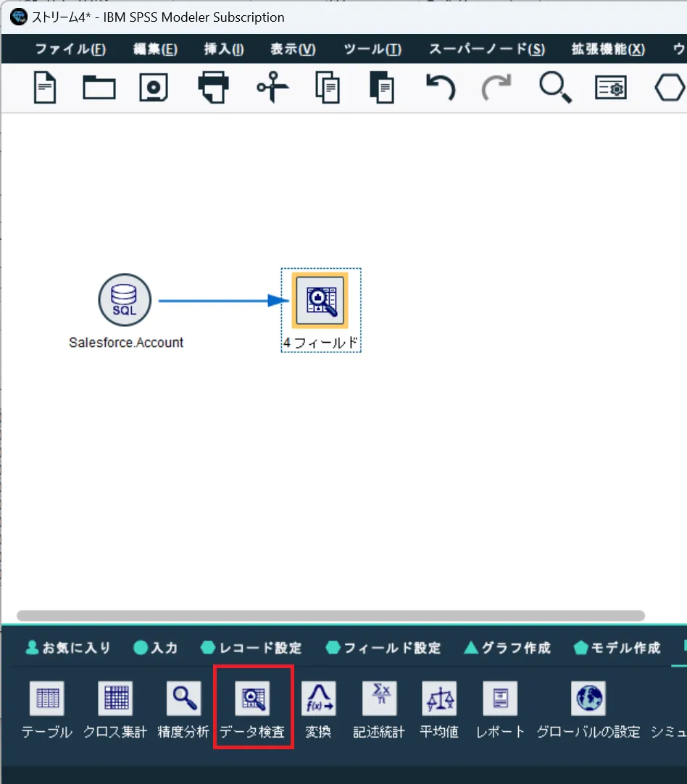Click the データ検査 node in the palette
687x784 pixels.
pos(253,708)
